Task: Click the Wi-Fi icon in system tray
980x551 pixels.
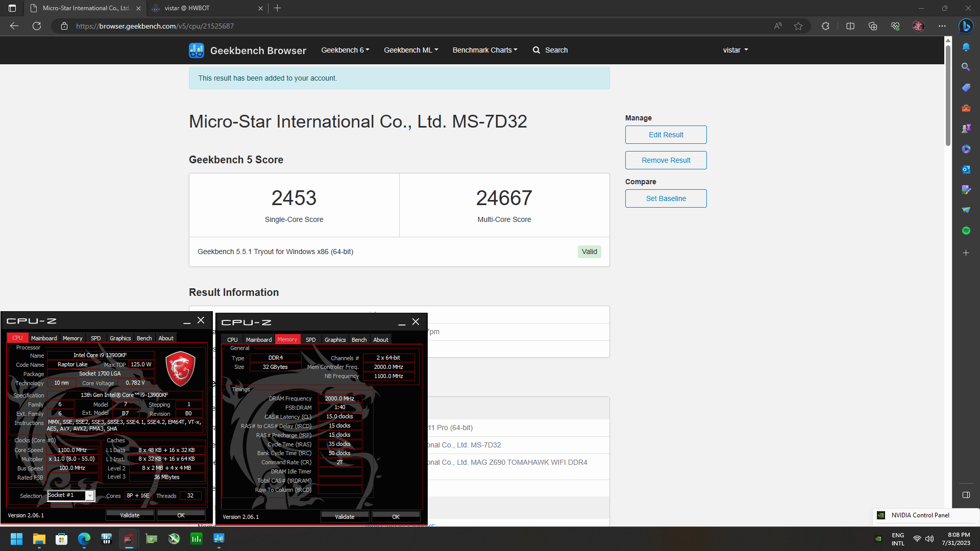Action: click(x=917, y=539)
